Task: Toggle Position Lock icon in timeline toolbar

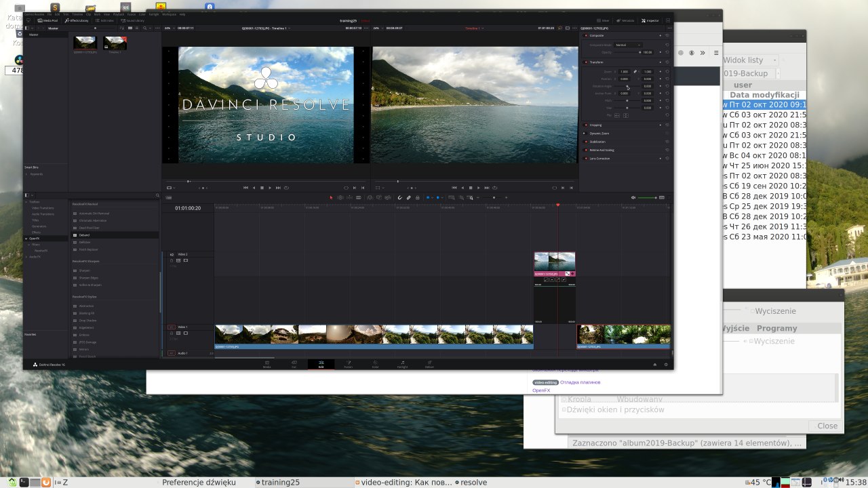Action: click(x=417, y=198)
